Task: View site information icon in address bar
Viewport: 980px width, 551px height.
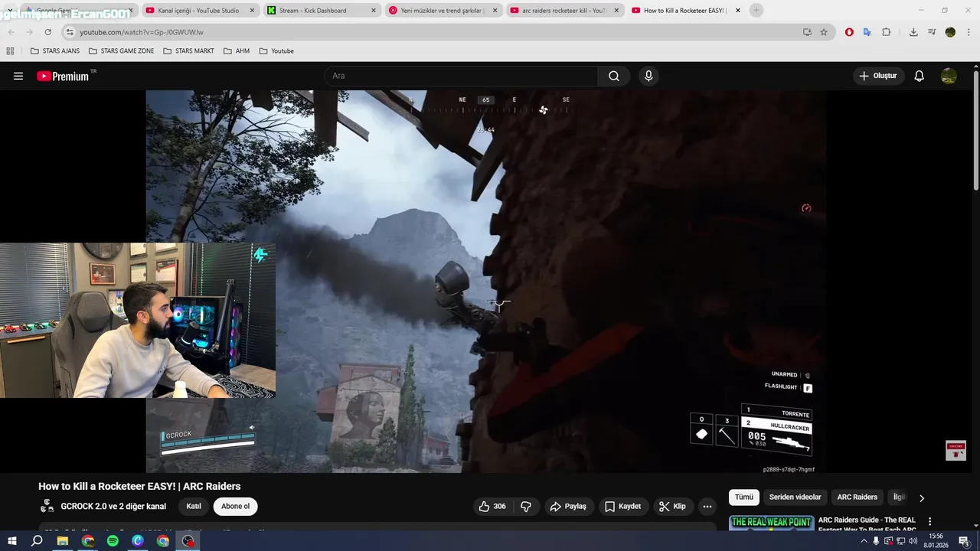Action: (x=70, y=32)
